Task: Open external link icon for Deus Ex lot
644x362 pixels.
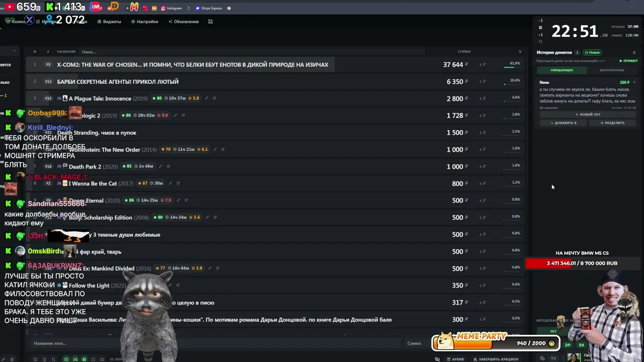Action: click(x=217, y=268)
